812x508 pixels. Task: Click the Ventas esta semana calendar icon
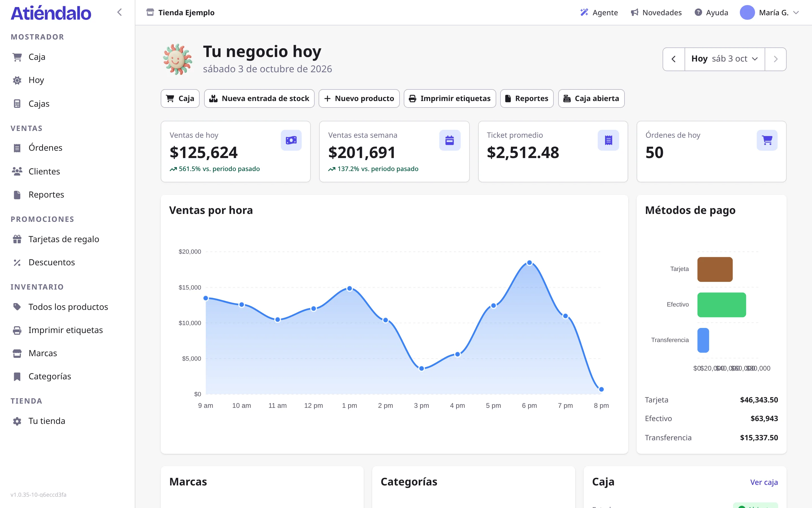tap(450, 140)
